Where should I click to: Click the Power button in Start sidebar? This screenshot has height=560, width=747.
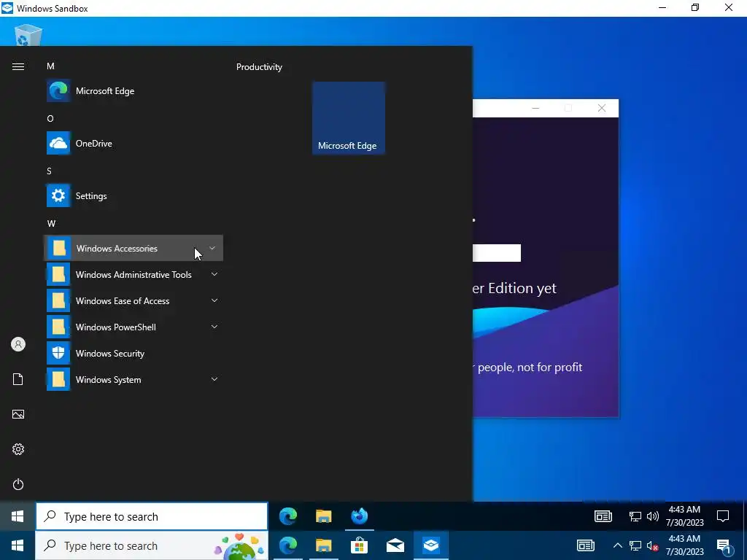pyautogui.click(x=18, y=484)
